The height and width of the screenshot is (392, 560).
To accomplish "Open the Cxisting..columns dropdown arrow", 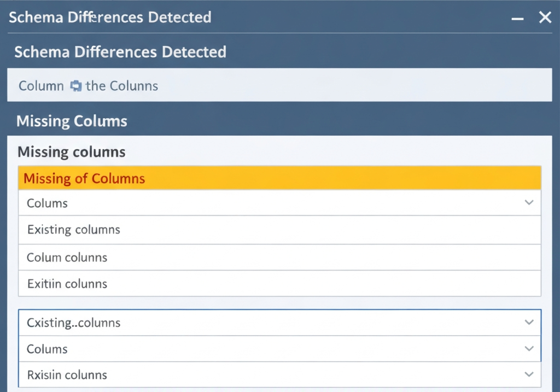I will coord(529,323).
